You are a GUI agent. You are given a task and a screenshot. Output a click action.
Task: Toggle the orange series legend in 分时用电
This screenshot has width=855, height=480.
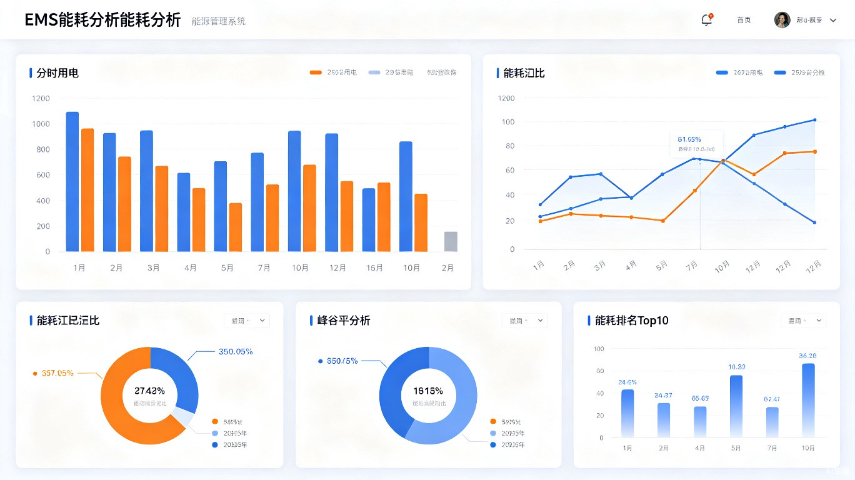[333, 72]
